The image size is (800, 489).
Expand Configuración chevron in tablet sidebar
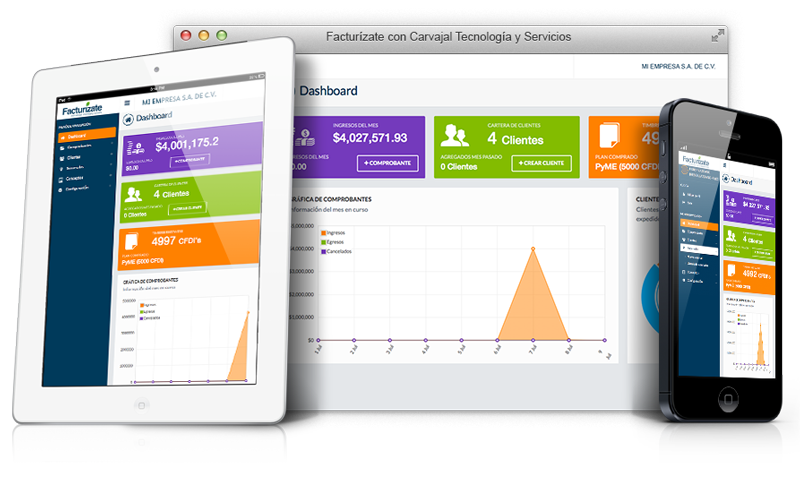click(110, 186)
